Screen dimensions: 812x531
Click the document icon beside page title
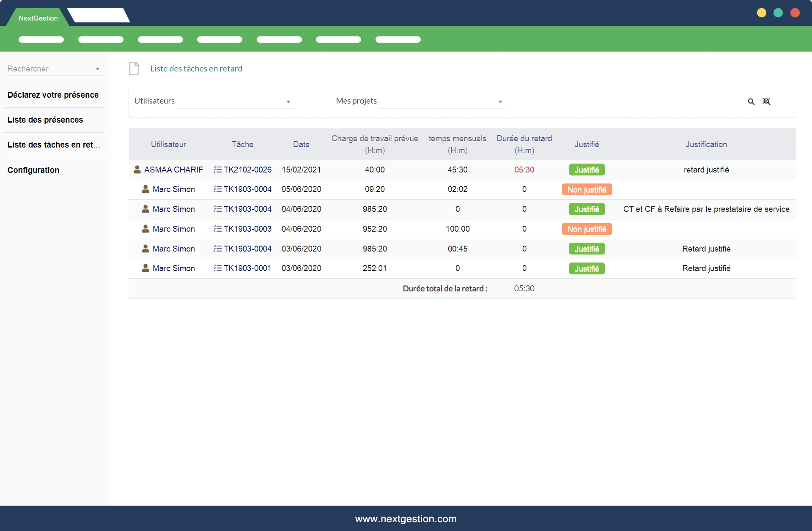tap(134, 68)
